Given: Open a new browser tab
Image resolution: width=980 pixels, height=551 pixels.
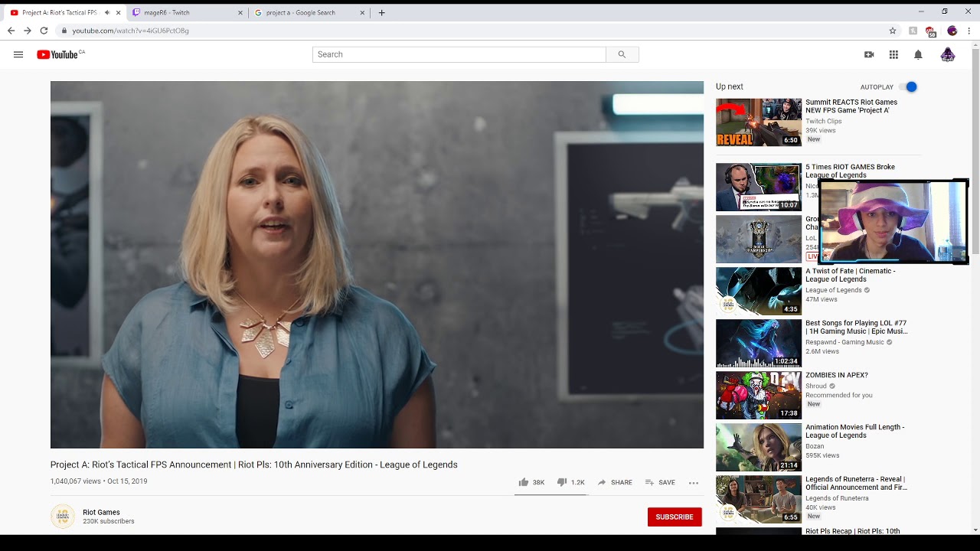Looking at the screenshot, I should click(382, 12).
